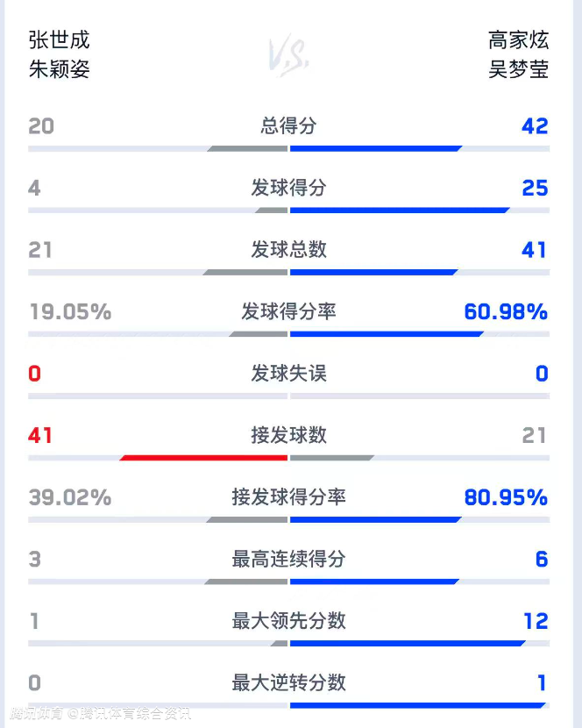Select the 发球总数 row label
This screenshot has height=728, width=582.
(x=288, y=249)
